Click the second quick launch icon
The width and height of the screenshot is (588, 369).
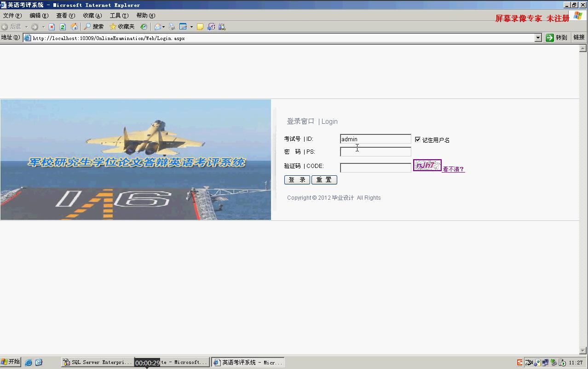39,363
